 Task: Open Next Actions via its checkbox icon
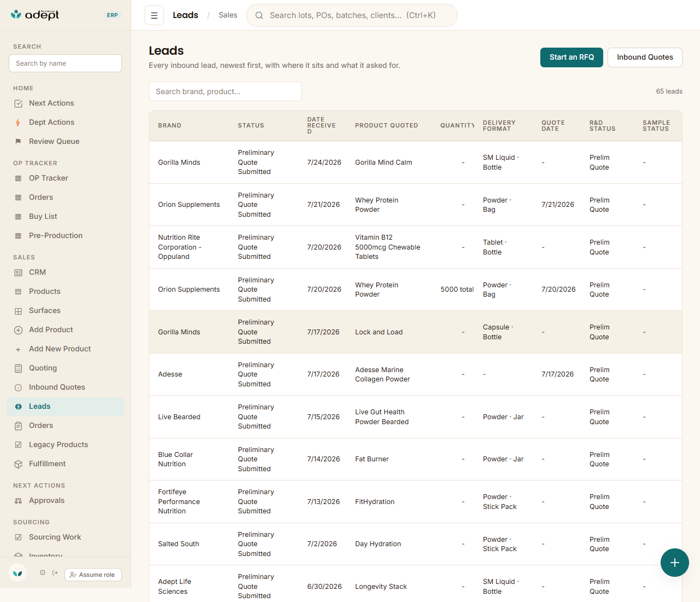click(18, 103)
